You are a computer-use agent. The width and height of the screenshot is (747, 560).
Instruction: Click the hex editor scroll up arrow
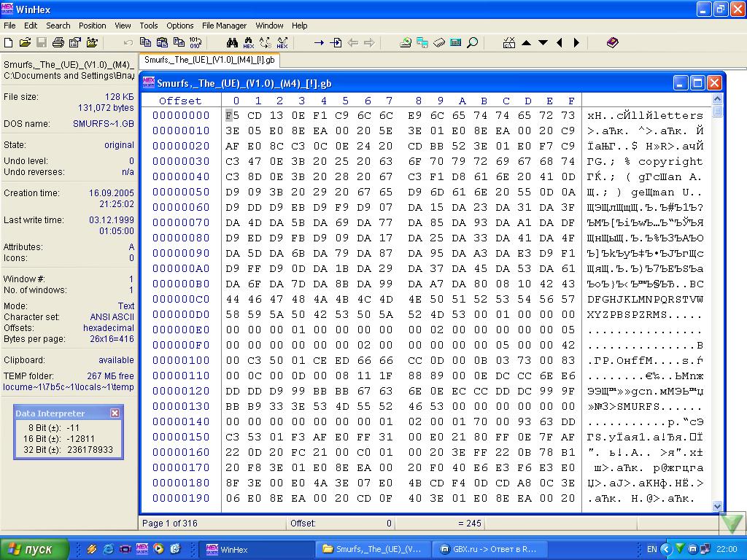(717, 99)
